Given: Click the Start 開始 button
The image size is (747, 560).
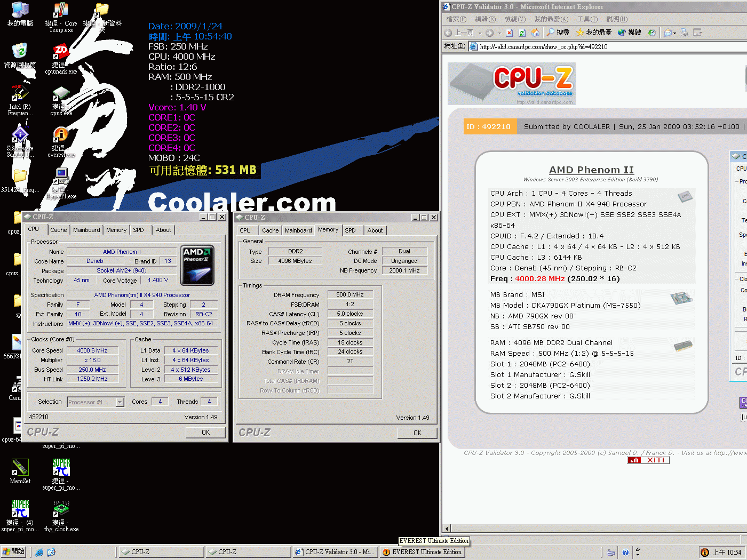Looking at the screenshot, I should (x=14, y=552).
